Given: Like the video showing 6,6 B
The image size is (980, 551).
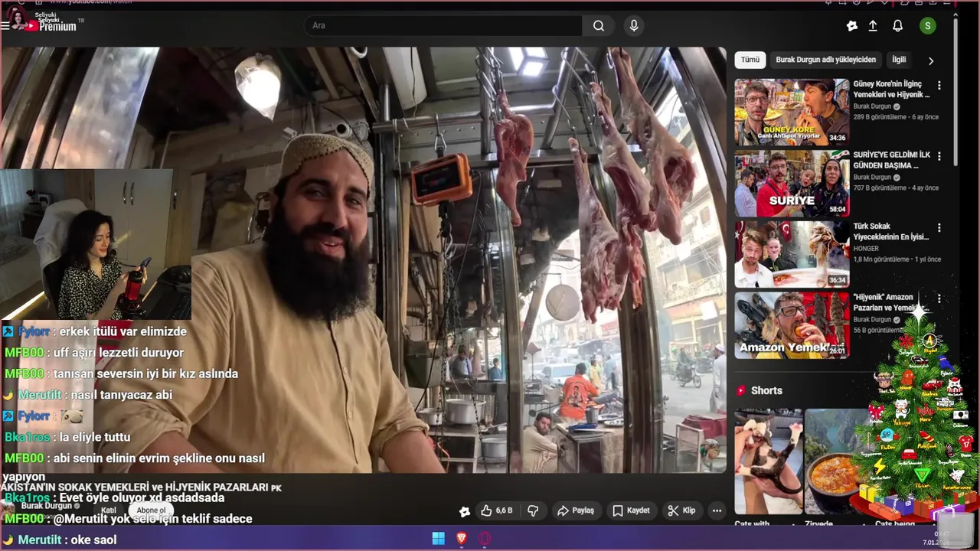Looking at the screenshot, I should (x=496, y=510).
